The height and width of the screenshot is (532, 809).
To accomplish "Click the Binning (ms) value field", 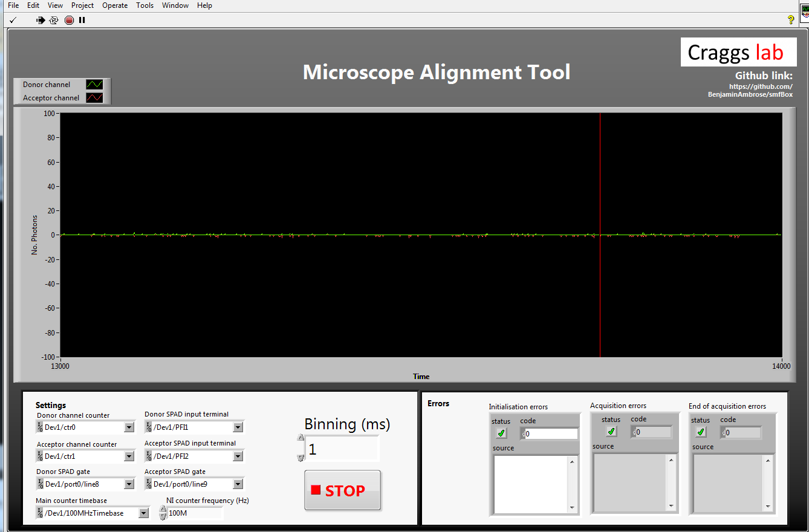I will [x=342, y=449].
